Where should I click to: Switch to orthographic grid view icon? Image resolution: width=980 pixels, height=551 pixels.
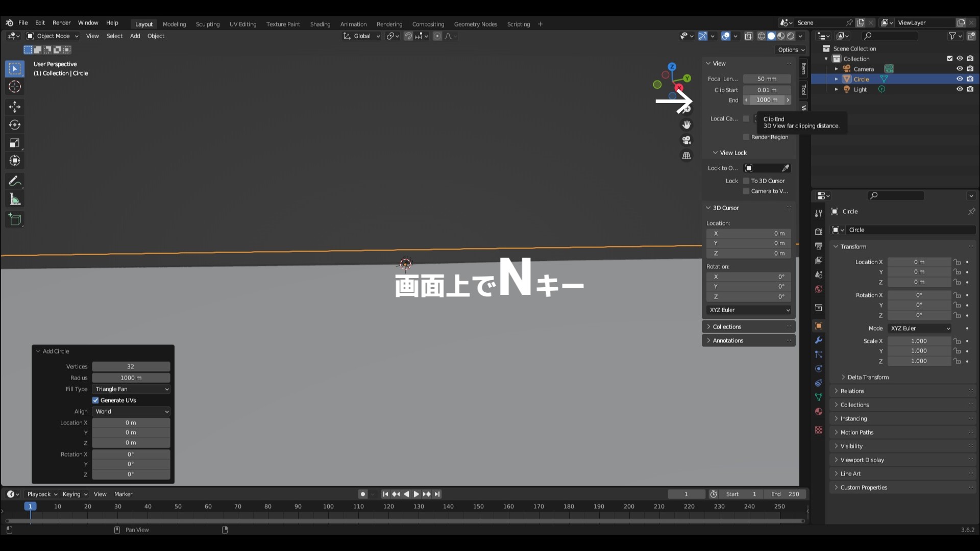[x=687, y=156]
